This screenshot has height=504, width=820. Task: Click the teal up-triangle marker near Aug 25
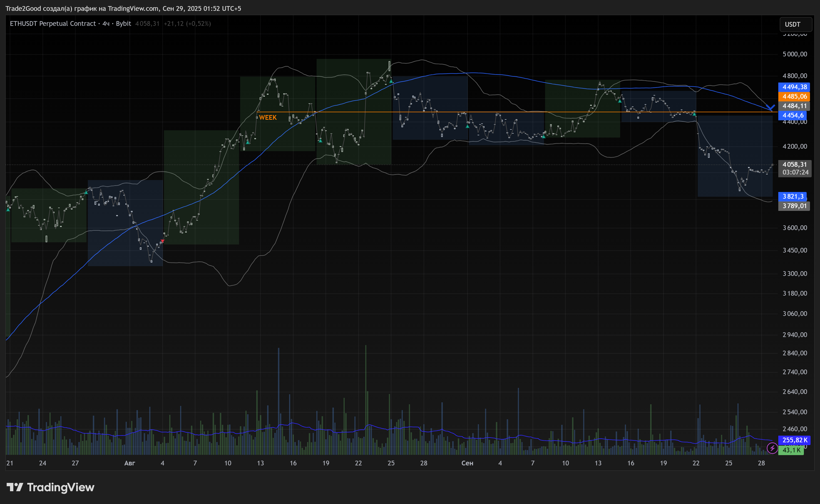[391, 81]
